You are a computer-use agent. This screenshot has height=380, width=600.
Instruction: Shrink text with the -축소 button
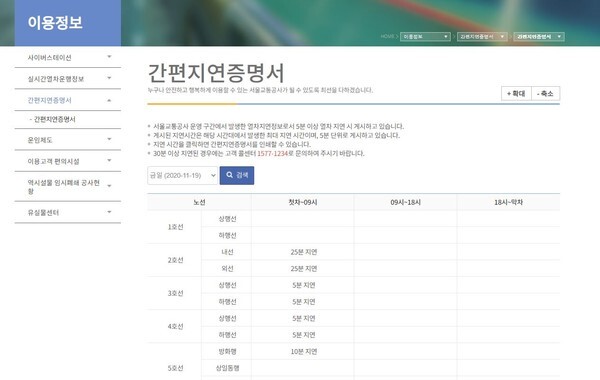click(x=545, y=93)
